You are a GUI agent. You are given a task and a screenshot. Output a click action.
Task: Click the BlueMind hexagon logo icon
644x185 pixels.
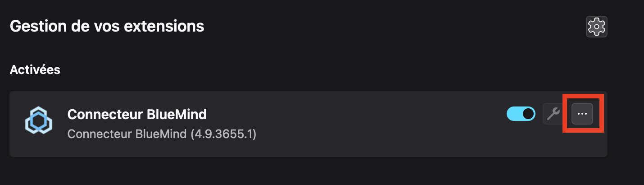click(x=38, y=120)
